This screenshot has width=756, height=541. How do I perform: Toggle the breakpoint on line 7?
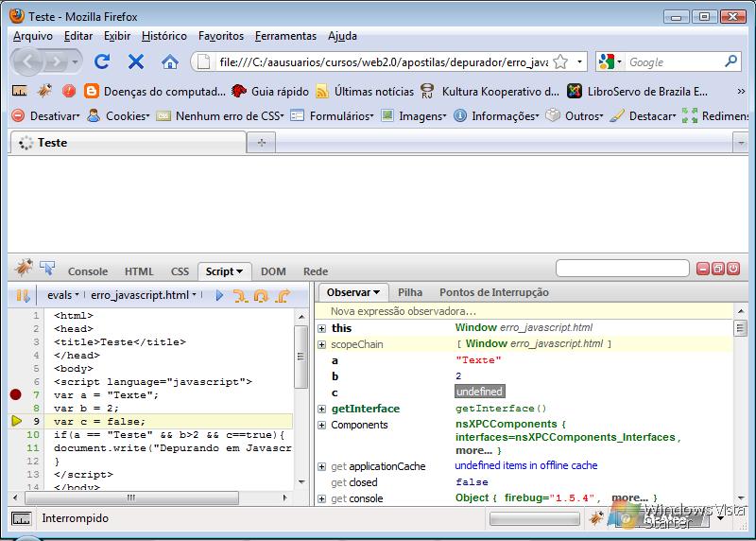[x=15, y=394]
